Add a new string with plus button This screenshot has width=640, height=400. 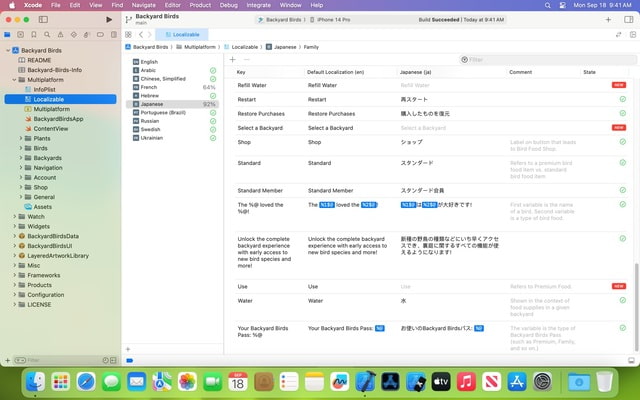233,60
